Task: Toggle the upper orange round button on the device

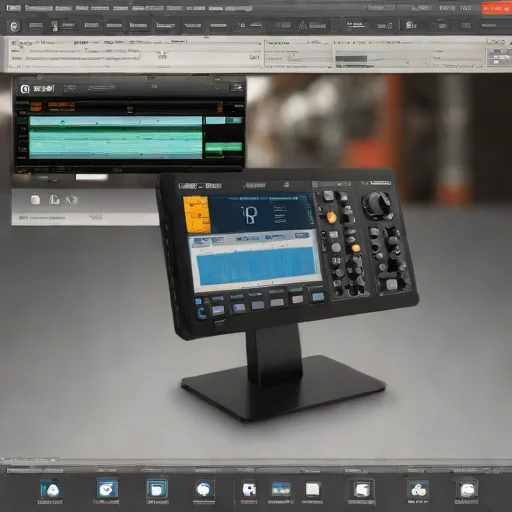Action: 331,217
